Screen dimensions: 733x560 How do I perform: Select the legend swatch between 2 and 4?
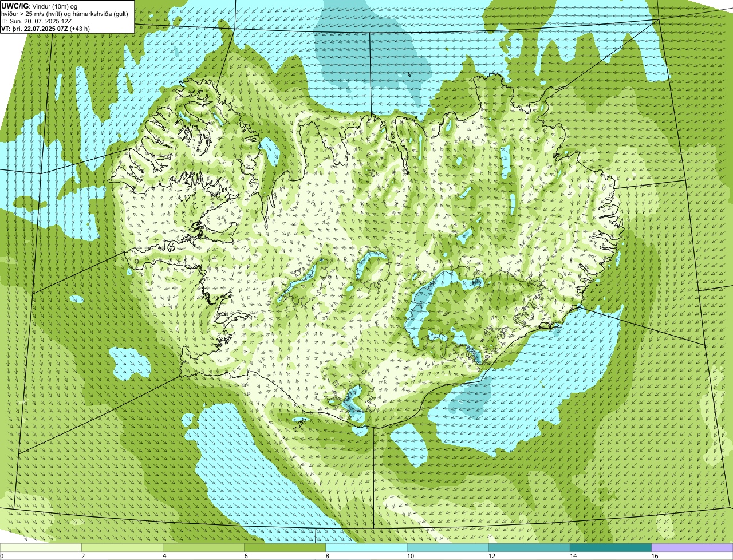click(x=123, y=548)
